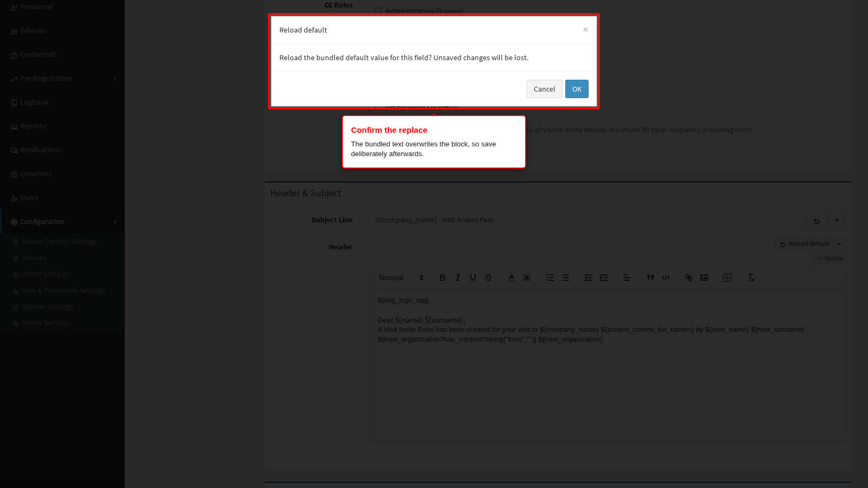The height and width of the screenshot is (488, 868).
Task: Cancel the Reload default dialog
Action: click(544, 89)
